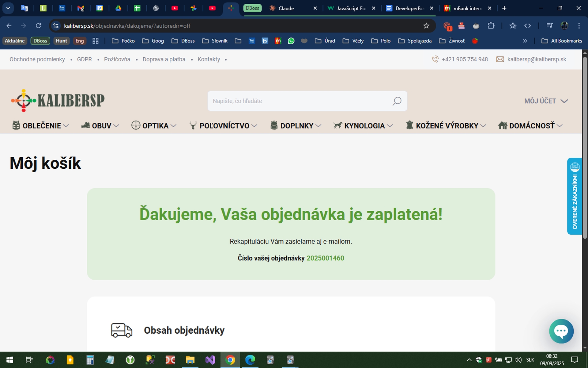Viewport: 588px width, 368px height.
Task: Bookmark this page with star icon
Action: pos(426,26)
